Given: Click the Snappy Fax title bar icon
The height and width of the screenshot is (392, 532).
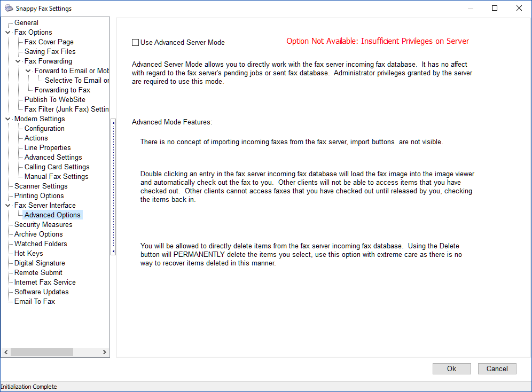Looking at the screenshot, I should click(7, 9).
